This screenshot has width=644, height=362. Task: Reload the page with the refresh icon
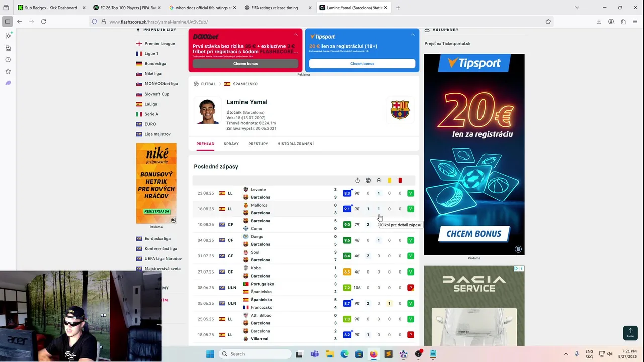coord(44,22)
